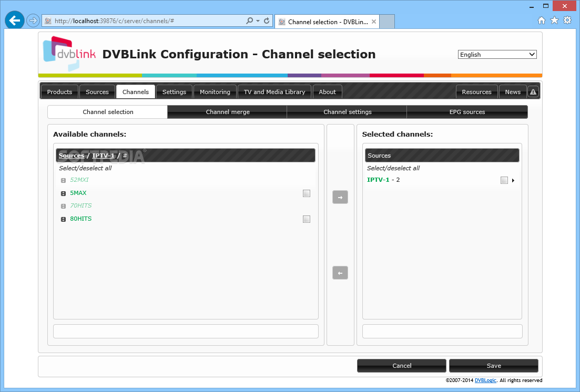Click the search magnifier in address bar
The image size is (580, 392).
[x=250, y=20]
